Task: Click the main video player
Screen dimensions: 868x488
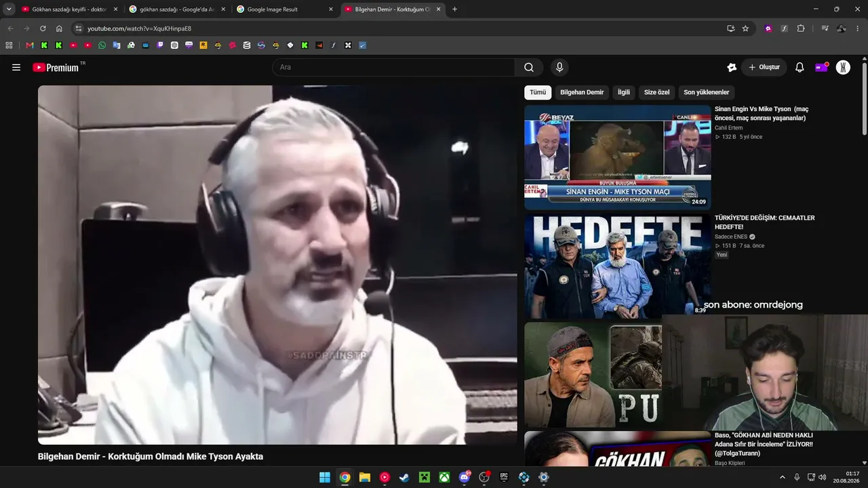Action: click(x=277, y=265)
